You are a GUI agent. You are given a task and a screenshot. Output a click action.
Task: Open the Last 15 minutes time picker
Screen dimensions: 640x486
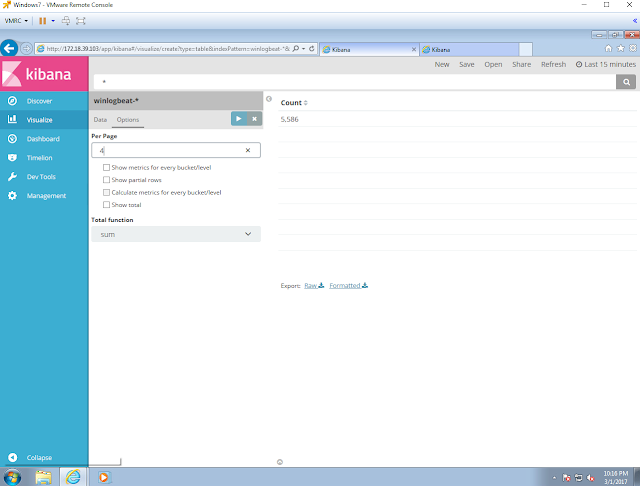tap(606, 64)
